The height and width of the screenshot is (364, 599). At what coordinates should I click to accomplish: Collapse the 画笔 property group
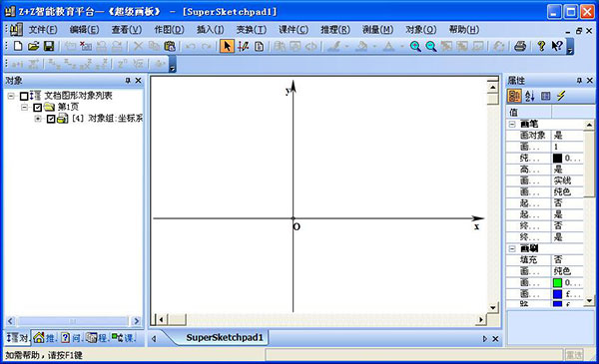point(512,124)
